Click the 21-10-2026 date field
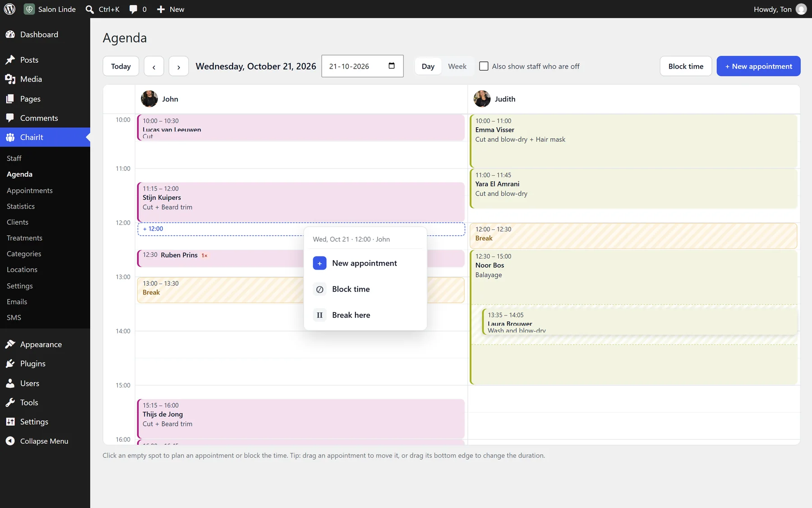The height and width of the screenshot is (508, 812). [362, 66]
